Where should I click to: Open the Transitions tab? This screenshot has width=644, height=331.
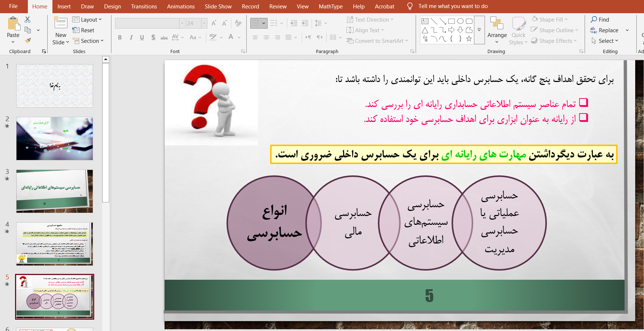coord(144,7)
